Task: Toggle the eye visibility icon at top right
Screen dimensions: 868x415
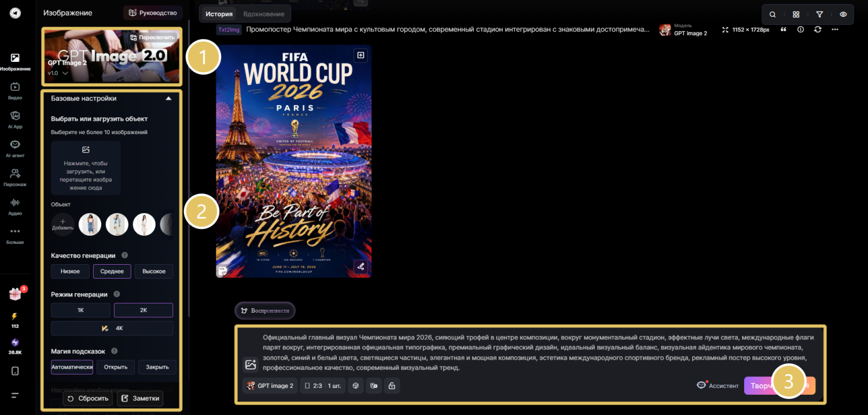Action: (843, 14)
